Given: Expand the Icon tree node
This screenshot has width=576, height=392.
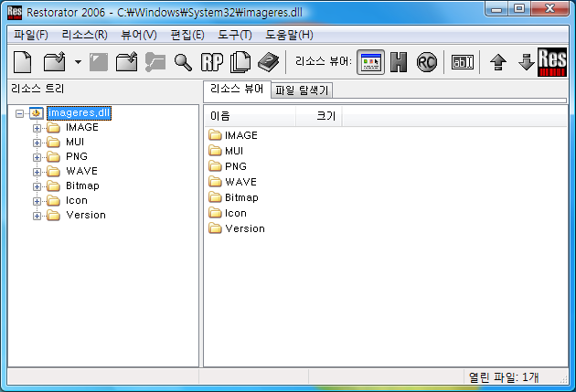Looking at the screenshot, I should pyautogui.click(x=37, y=202).
